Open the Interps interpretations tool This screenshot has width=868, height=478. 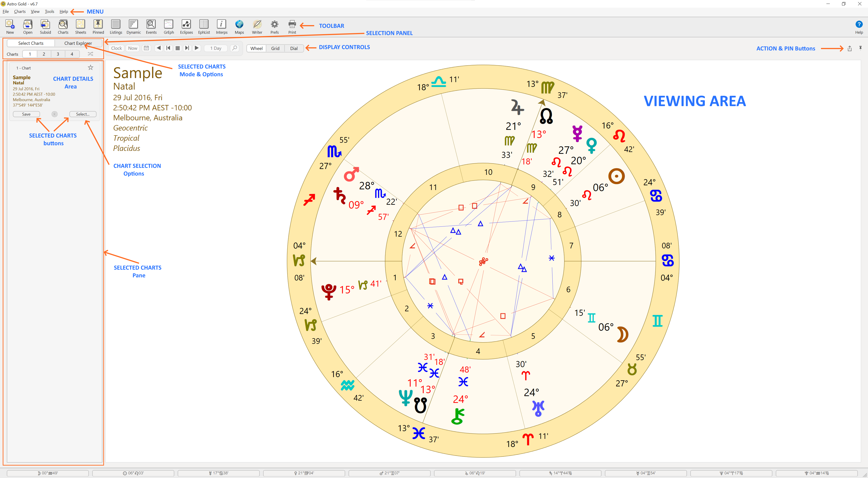click(221, 27)
